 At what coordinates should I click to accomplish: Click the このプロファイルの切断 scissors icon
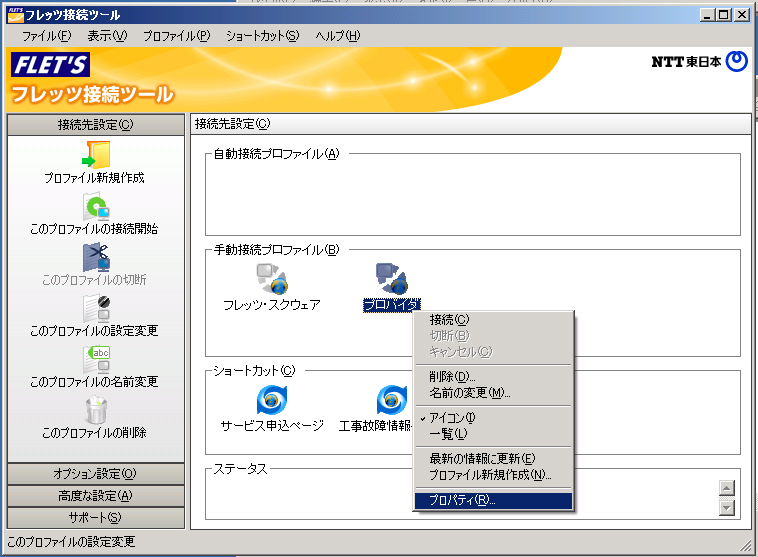click(x=96, y=257)
